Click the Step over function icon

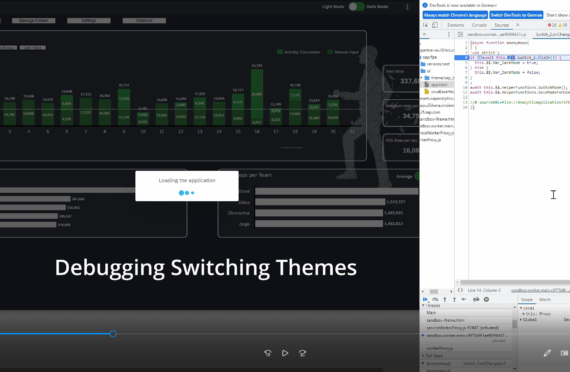coord(435,299)
